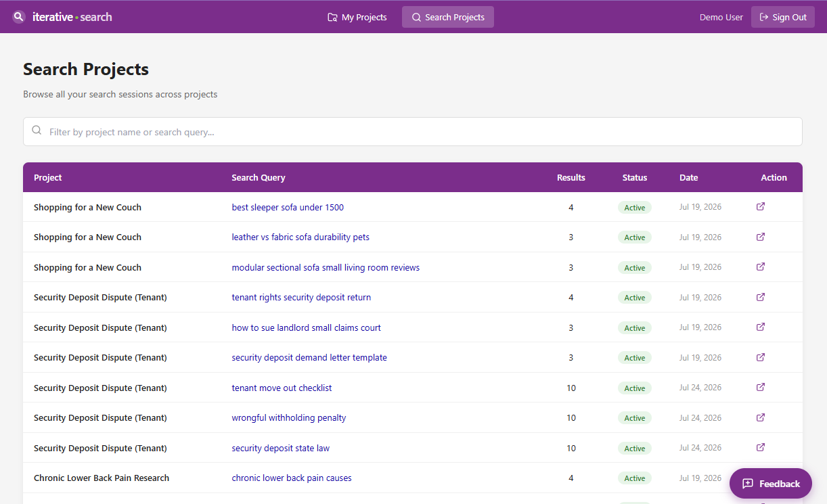This screenshot has height=504, width=827.
Task: Focus the filter by project name field
Action: (x=413, y=132)
